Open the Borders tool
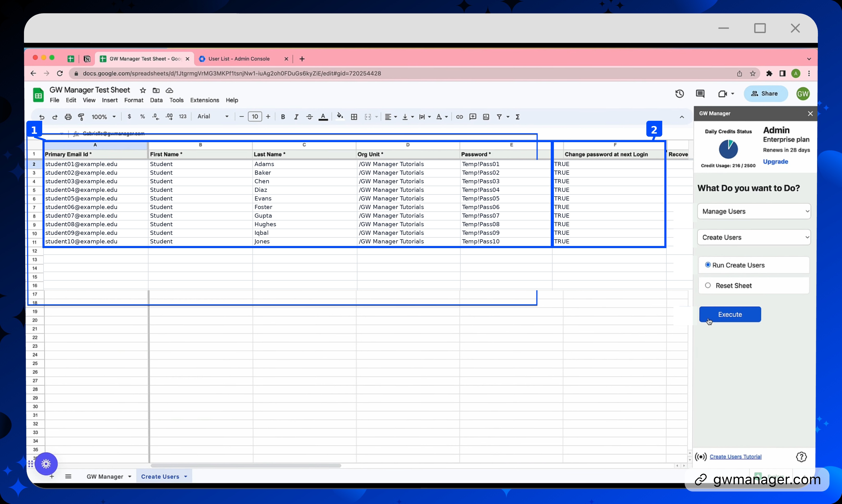842x504 pixels. click(x=354, y=117)
